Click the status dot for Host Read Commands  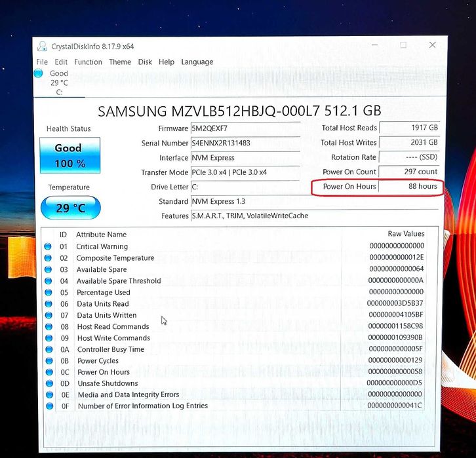point(49,326)
